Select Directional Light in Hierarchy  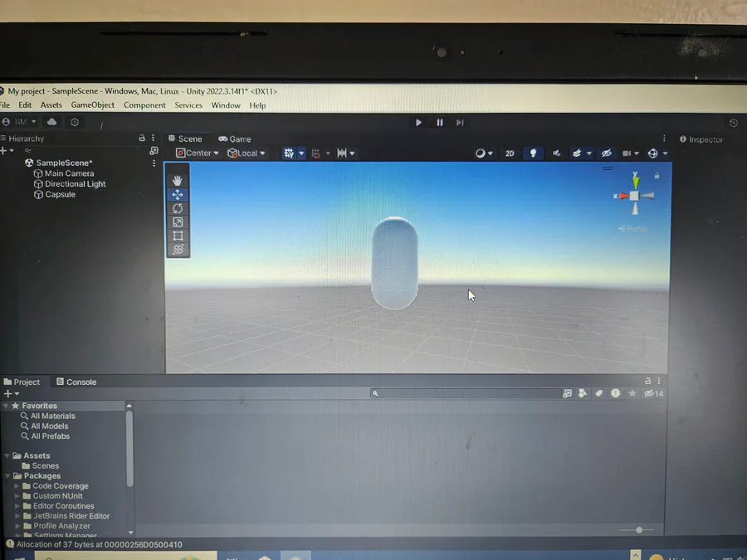point(76,184)
